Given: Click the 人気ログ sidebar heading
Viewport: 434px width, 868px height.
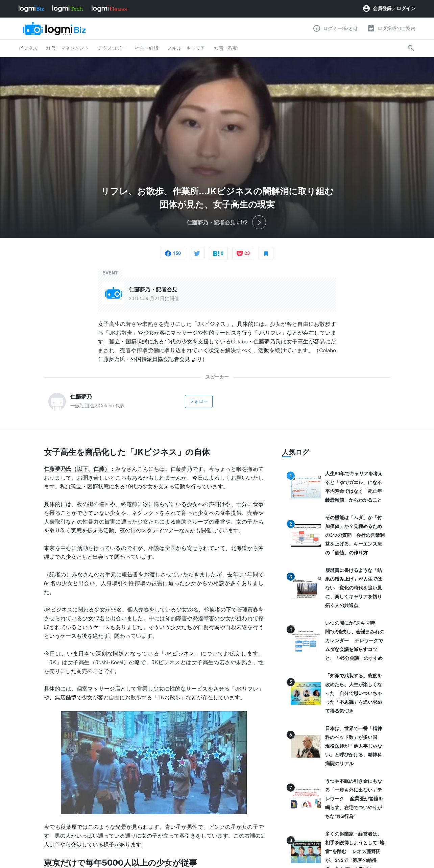Looking at the screenshot, I should click(x=295, y=452).
